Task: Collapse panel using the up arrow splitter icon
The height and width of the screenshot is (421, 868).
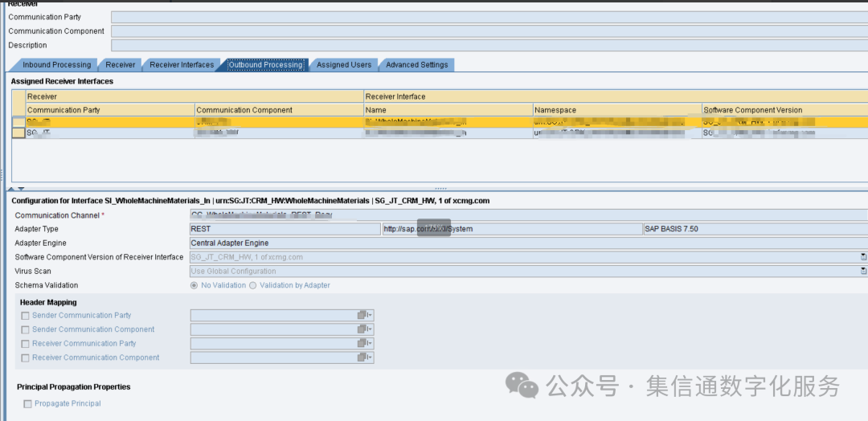Action: (x=10, y=189)
